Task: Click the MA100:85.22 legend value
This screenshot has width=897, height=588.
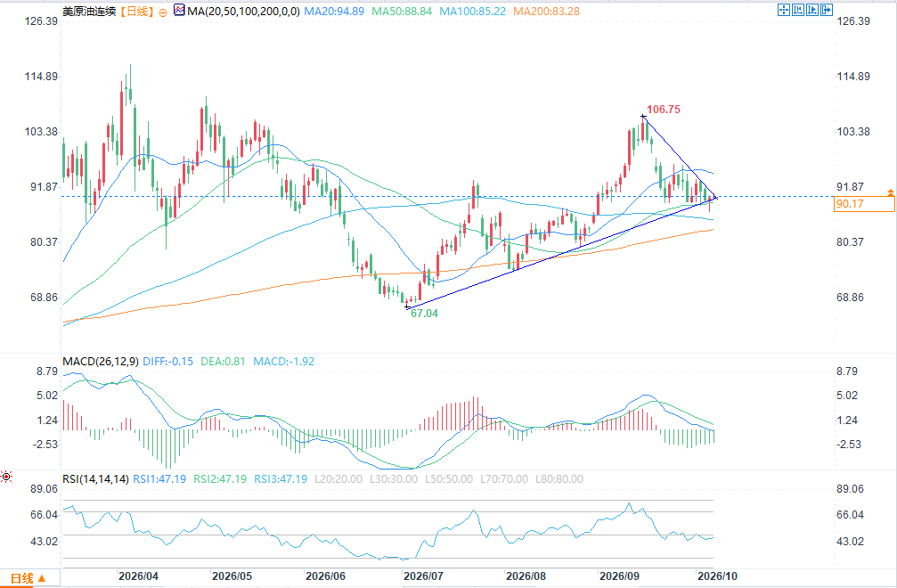Action: (x=472, y=12)
